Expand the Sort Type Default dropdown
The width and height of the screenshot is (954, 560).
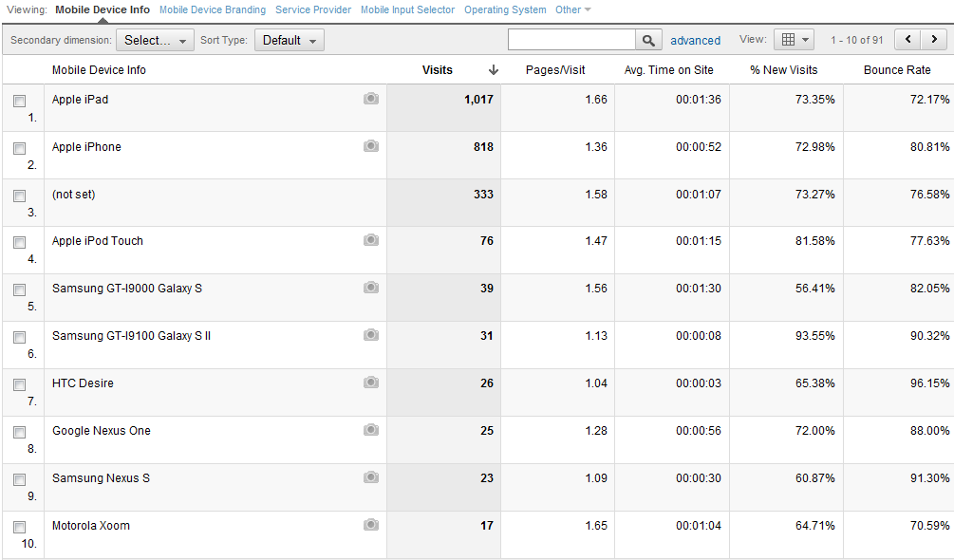(289, 40)
